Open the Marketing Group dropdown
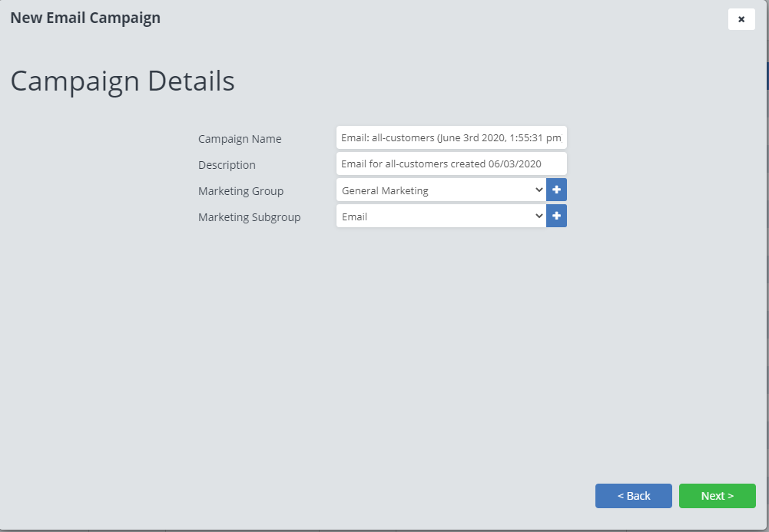769x532 pixels. [441, 190]
